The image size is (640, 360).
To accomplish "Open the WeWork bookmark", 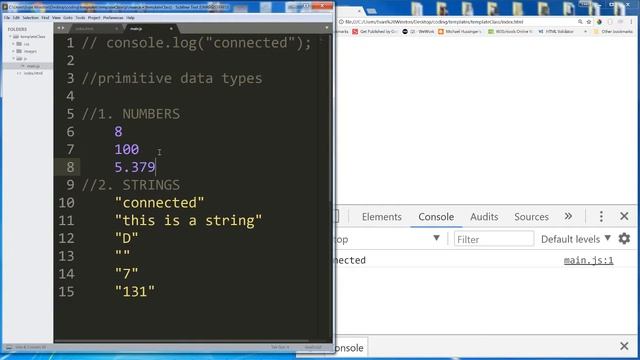I will pyautogui.click(x=418, y=31).
